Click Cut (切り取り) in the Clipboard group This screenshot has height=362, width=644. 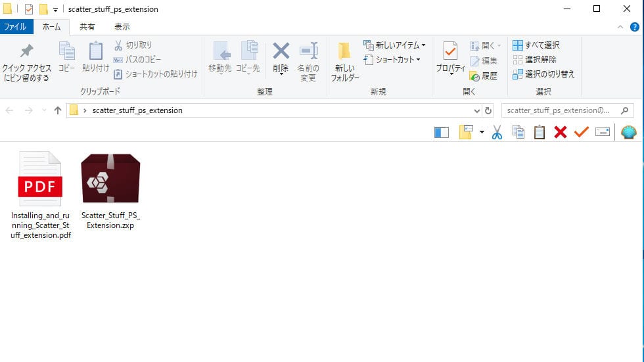coord(133,45)
